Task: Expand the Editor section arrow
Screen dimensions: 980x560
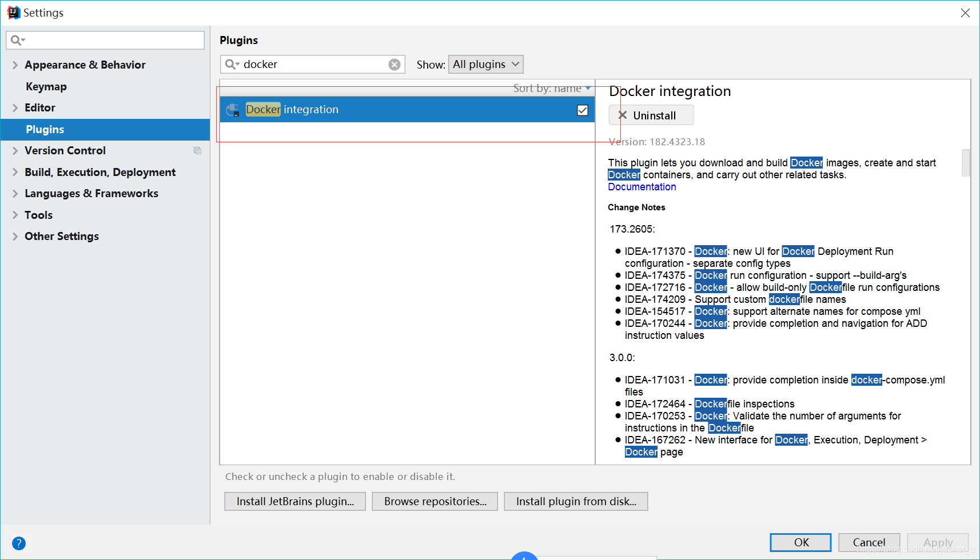Action: pyautogui.click(x=15, y=108)
